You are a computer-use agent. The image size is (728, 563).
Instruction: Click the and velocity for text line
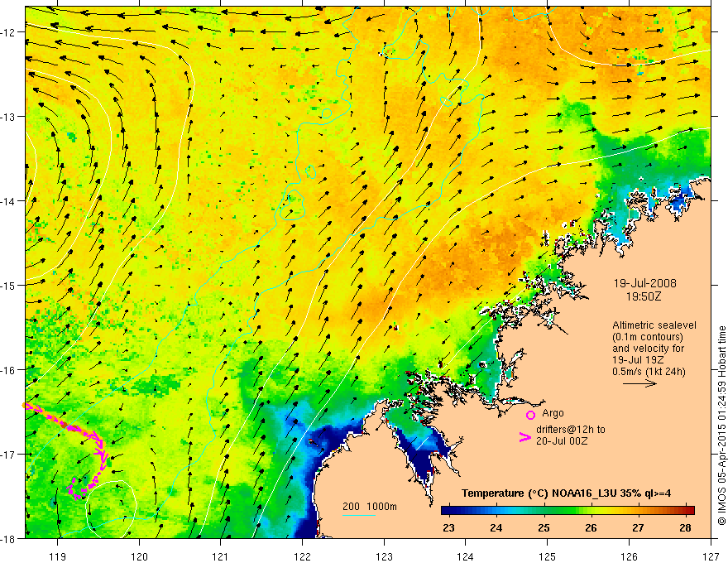[x=648, y=349]
